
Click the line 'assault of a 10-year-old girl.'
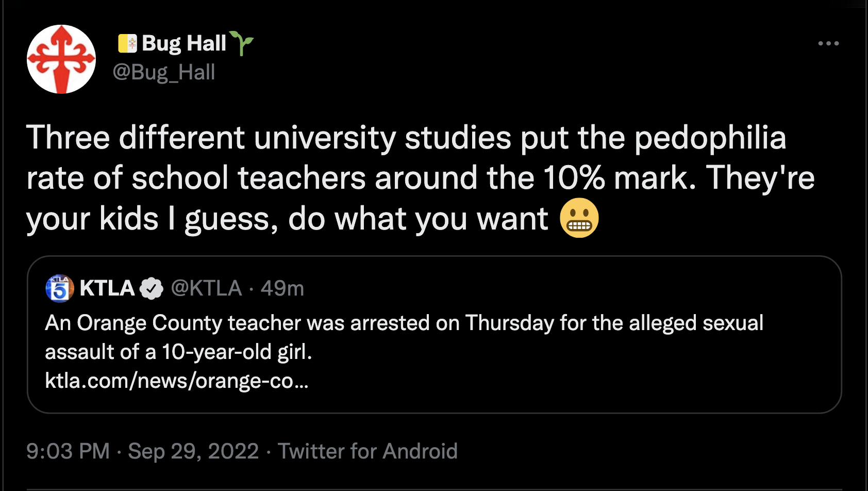(178, 352)
